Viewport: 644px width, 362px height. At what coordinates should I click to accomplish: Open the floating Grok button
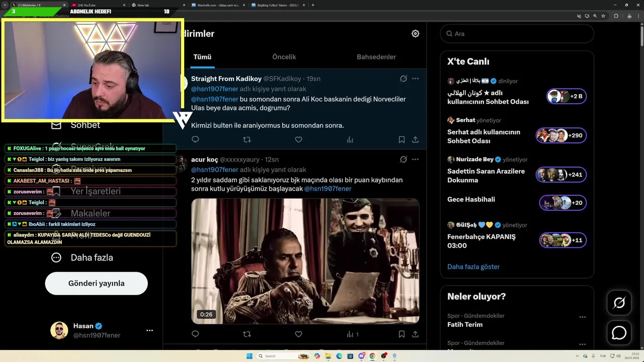pos(619,303)
